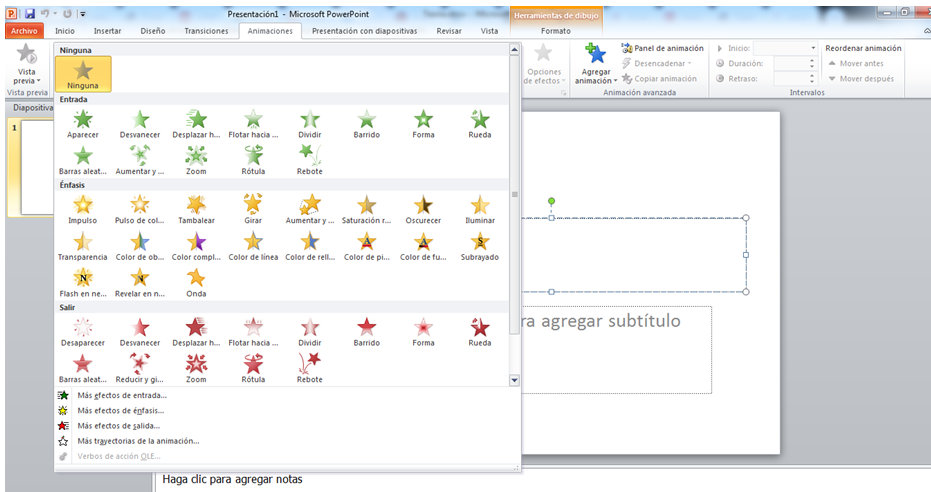This screenshot has width=931, height=492.
Task: Increase the Retraso stepper value
Action: (x=812, y=75)
